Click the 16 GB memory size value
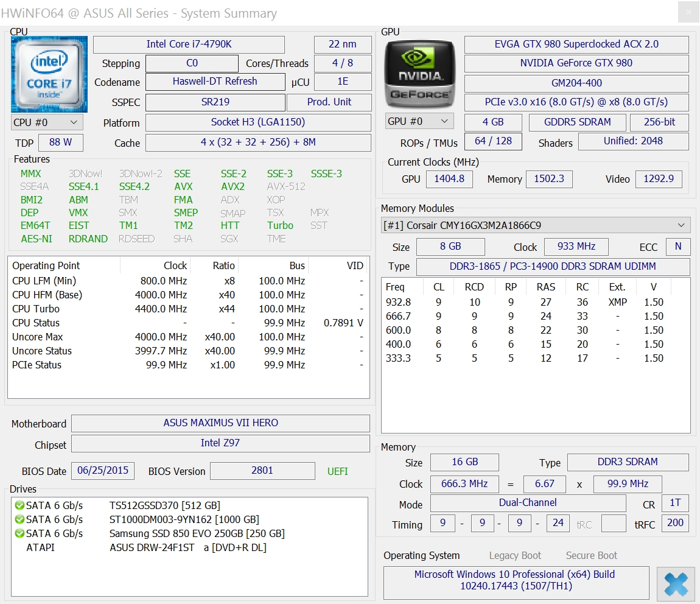 click(464, 462)
